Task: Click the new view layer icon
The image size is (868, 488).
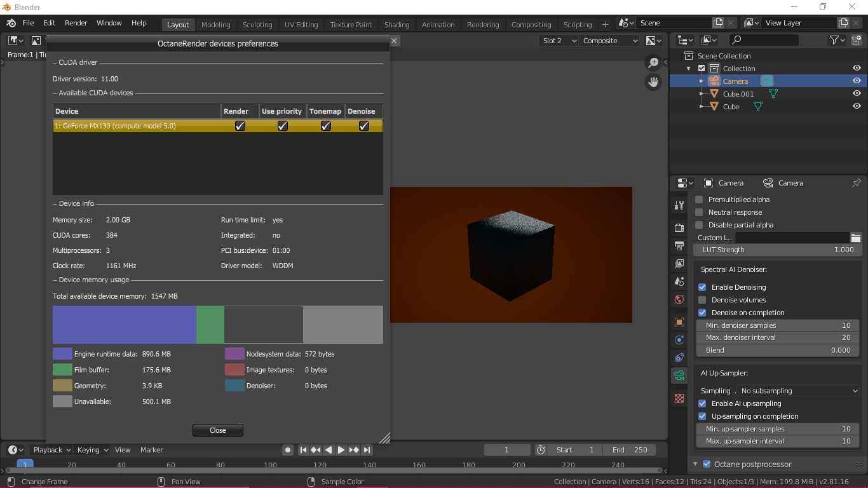Action: click(x=843, y=23)
